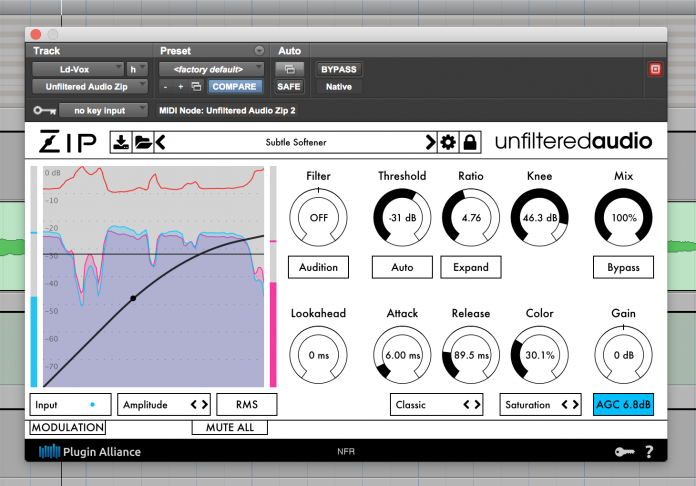Viewport: 696px width, 486px height.
Task: Click the Lookahead knob
Action: 318,355
